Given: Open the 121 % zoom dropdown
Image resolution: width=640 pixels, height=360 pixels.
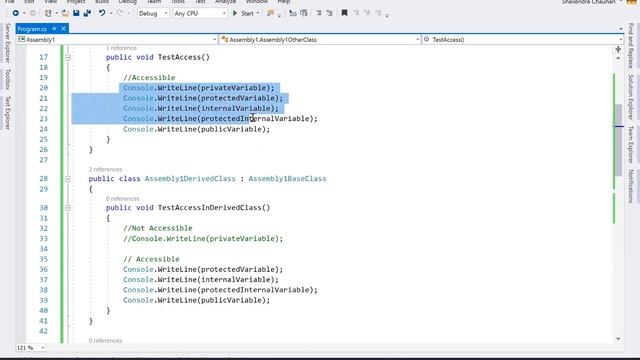Looking at the screenshot, I should 31,348.
